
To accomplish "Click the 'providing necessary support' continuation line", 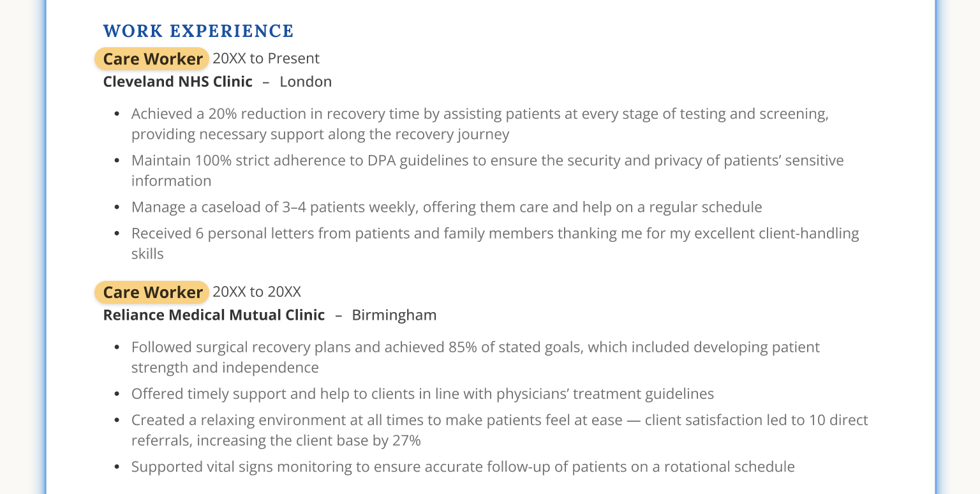I will point(320,135).
